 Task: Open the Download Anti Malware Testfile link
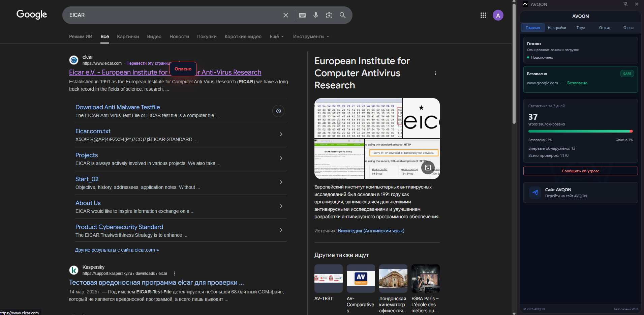[x=118, y=107]
